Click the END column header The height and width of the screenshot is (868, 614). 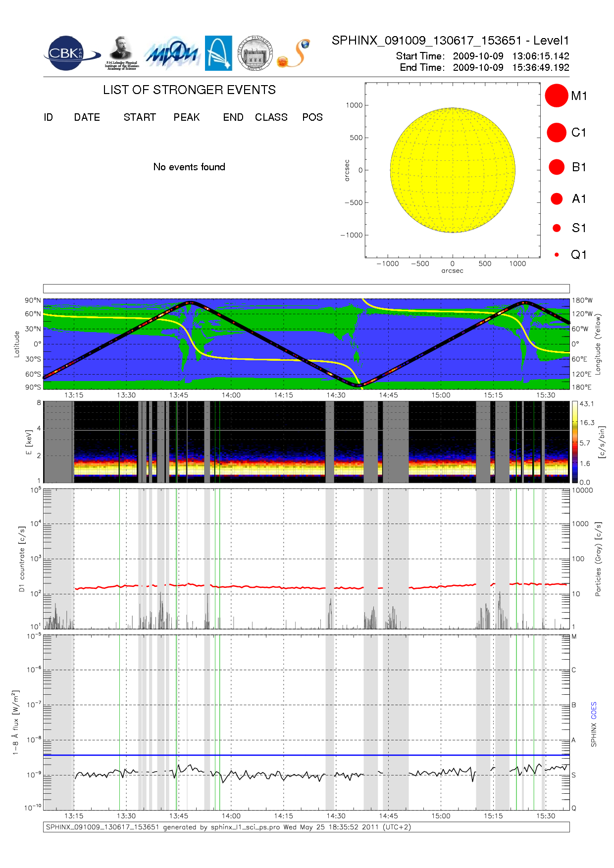coord(233,117)
